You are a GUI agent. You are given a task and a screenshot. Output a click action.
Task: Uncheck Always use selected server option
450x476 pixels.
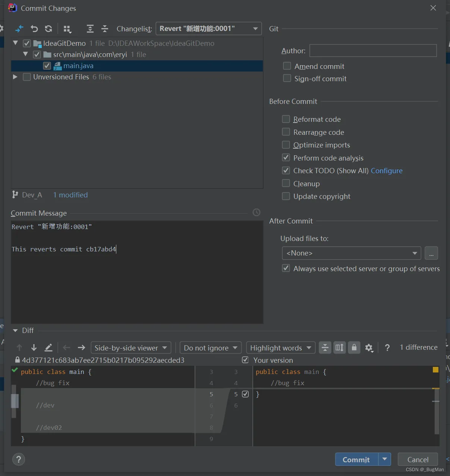(x=286, y=268)
